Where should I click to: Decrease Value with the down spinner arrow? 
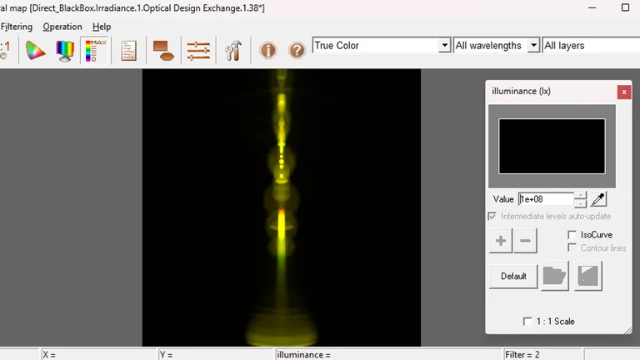(x=580, y=203)
